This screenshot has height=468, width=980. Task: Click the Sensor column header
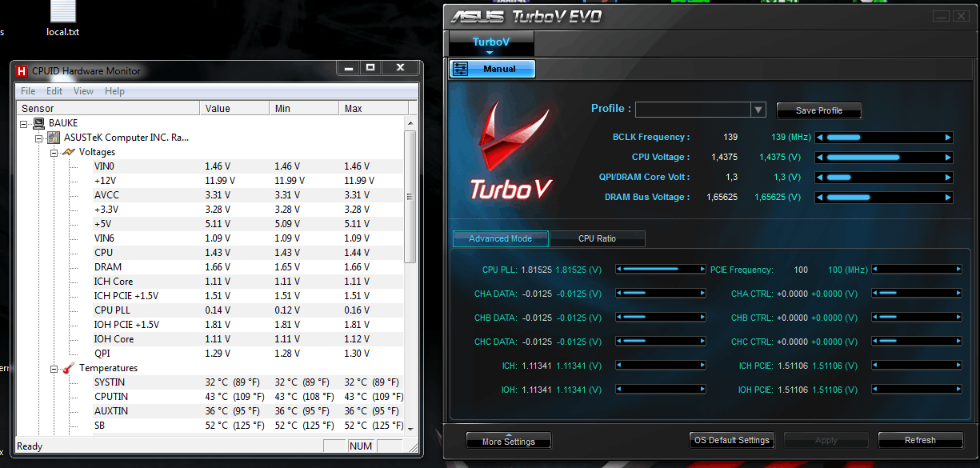[x=108, y=108]
